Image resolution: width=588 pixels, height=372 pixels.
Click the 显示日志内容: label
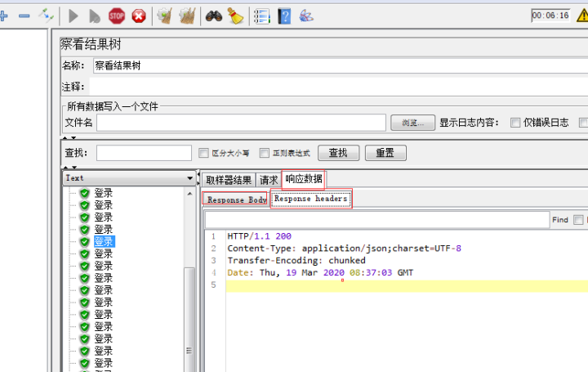point(469,123)
